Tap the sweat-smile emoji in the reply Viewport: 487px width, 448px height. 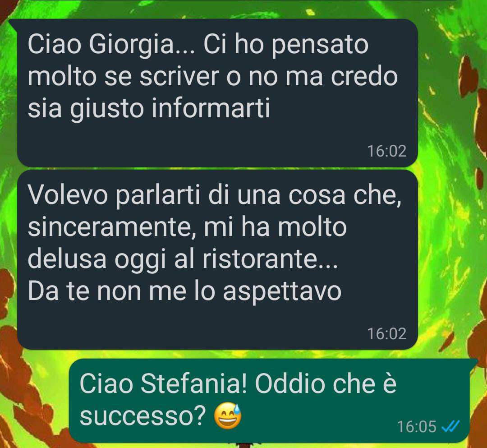click(x=228, y=416)
